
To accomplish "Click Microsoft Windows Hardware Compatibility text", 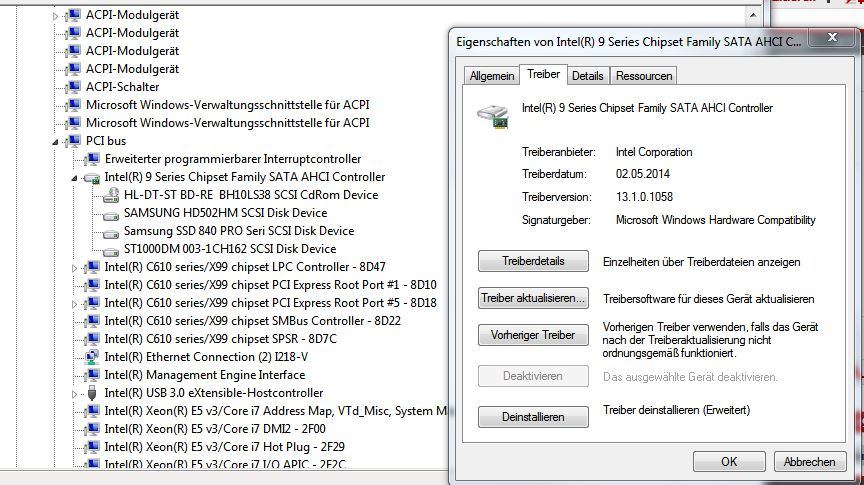I will pos(715,220).
